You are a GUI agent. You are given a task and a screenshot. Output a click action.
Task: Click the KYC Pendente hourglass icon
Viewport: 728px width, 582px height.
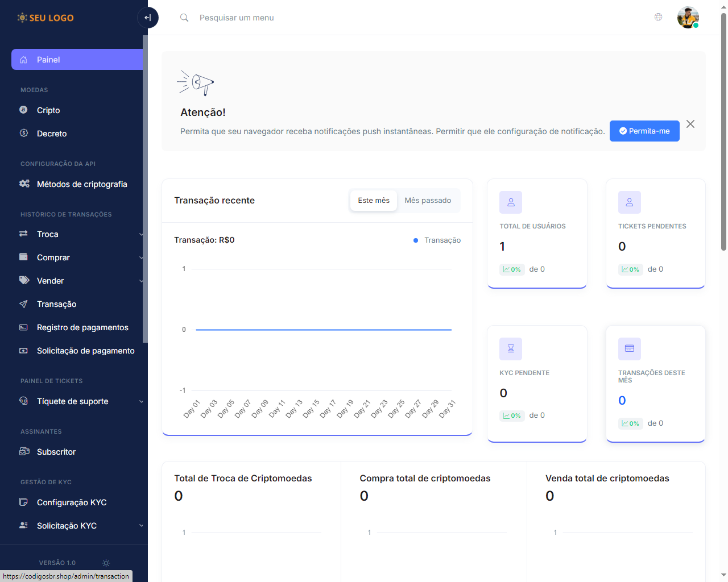tap(511, 349)
